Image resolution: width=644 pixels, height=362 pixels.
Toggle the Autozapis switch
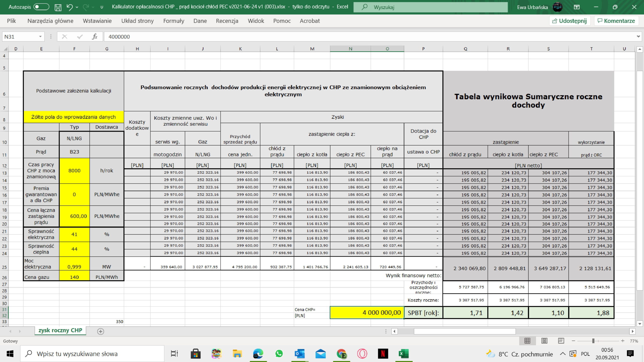pyautogui.click(x=41, y=7)
